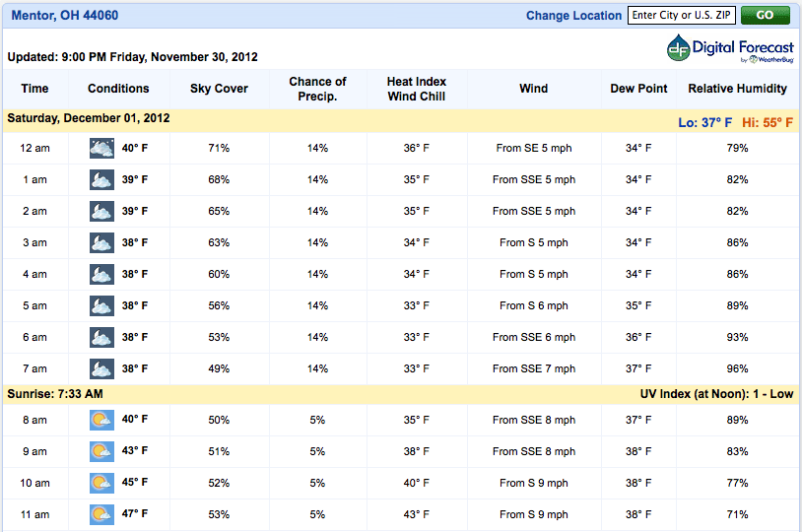The width and height of the screenshot is (802, 532).
Task: Click the 36° F wind chill at 12 am
Action: [x=417, y=149]
